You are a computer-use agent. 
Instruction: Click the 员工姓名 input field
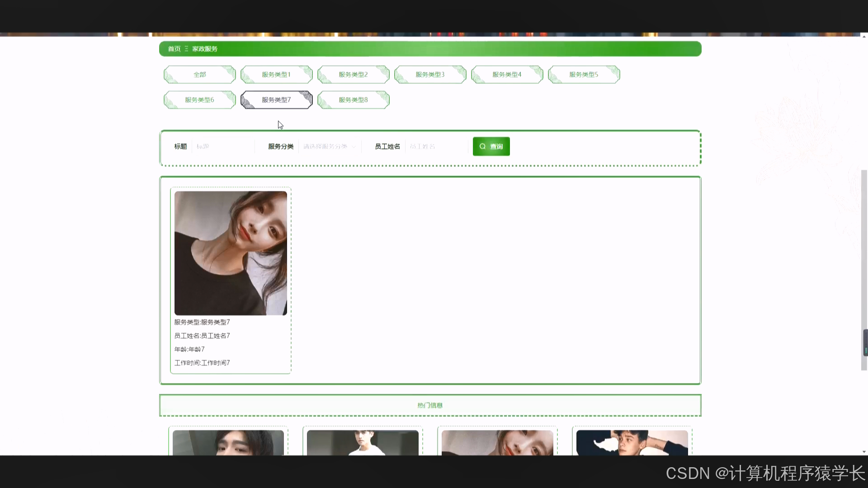436,146
